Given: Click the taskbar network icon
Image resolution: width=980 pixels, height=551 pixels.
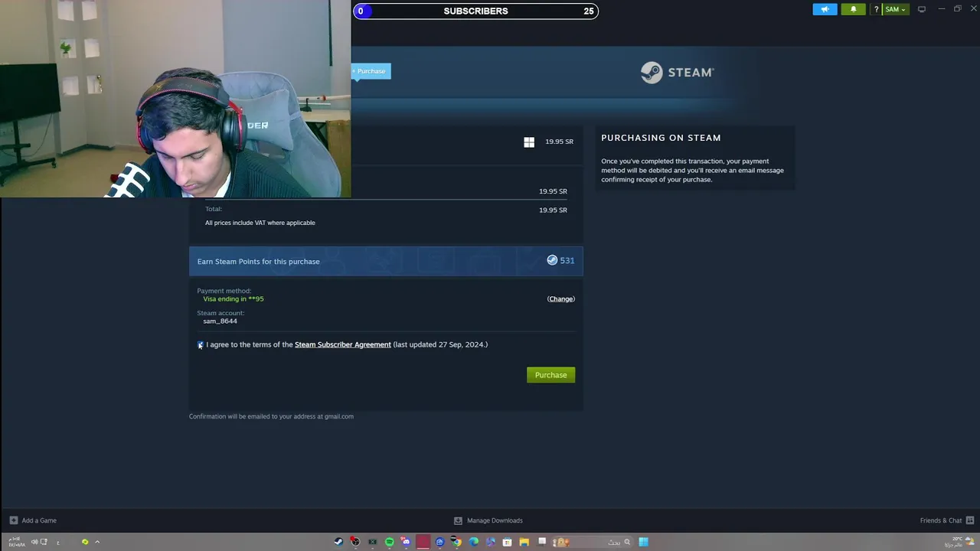Looking at the screenshot, I should coord(44,542).
